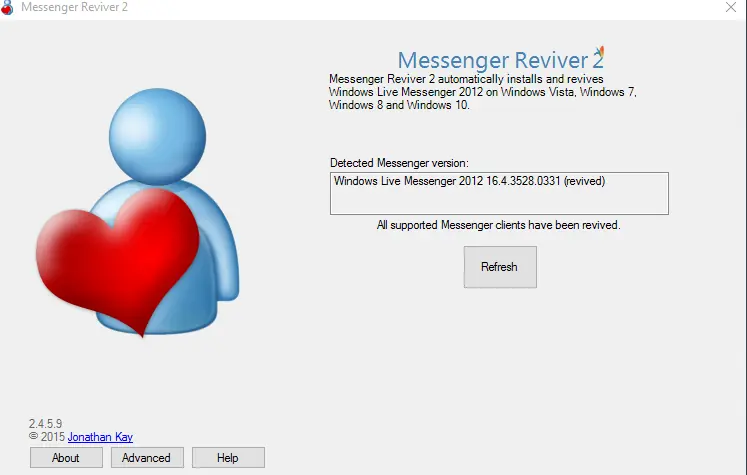Open the Advanced options
Viewport: 747px width, 475px height.
pyautogui.click(x=147, y=458)
